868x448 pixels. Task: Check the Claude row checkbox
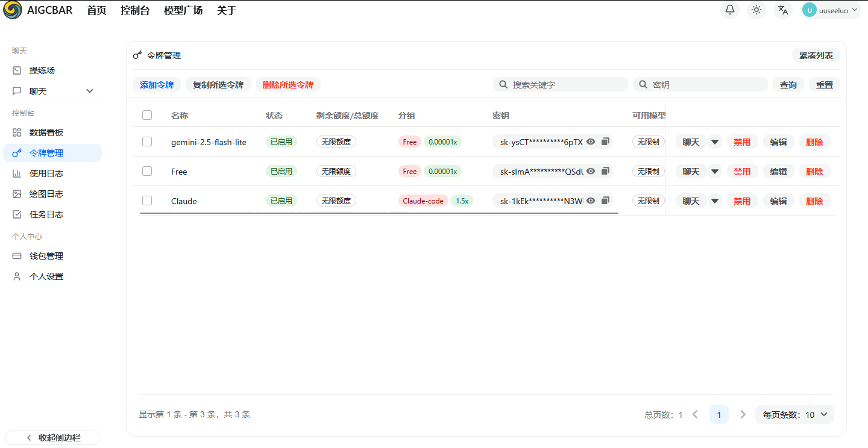(x=147, y=201)
